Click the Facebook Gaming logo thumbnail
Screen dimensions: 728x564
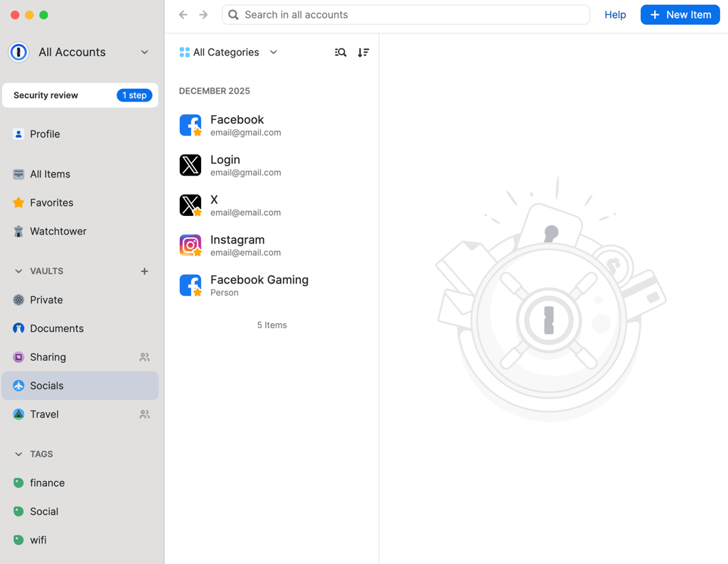point(191,286)
